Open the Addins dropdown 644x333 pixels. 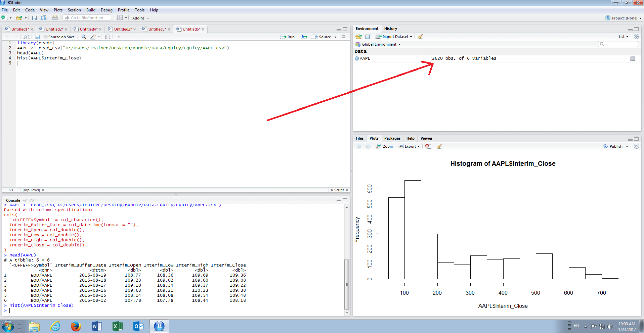[140, 18]
